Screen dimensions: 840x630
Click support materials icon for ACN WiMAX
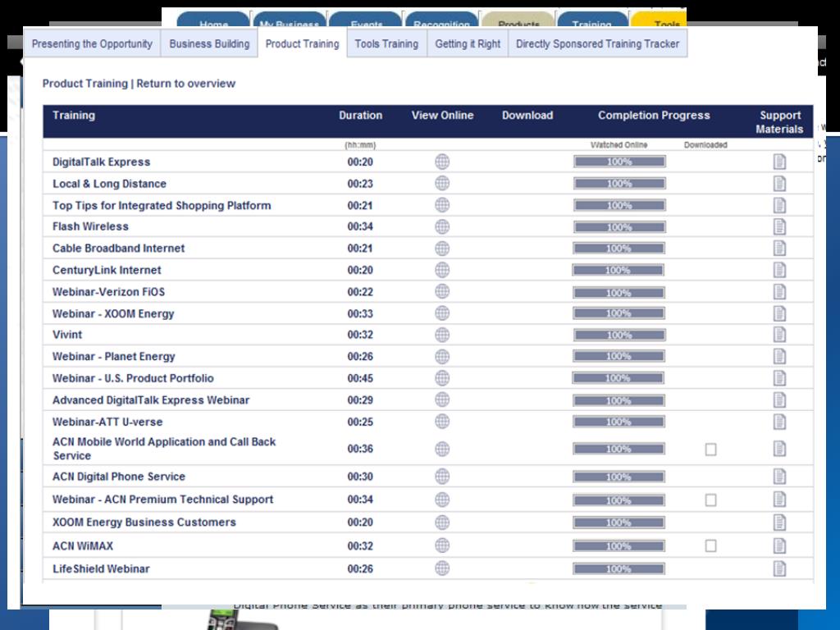779,546
